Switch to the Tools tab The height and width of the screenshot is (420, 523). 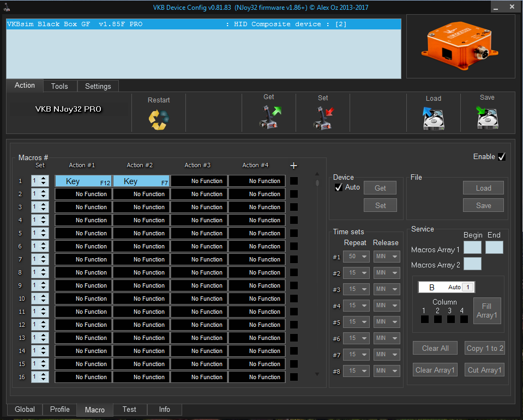coord(59,86)
